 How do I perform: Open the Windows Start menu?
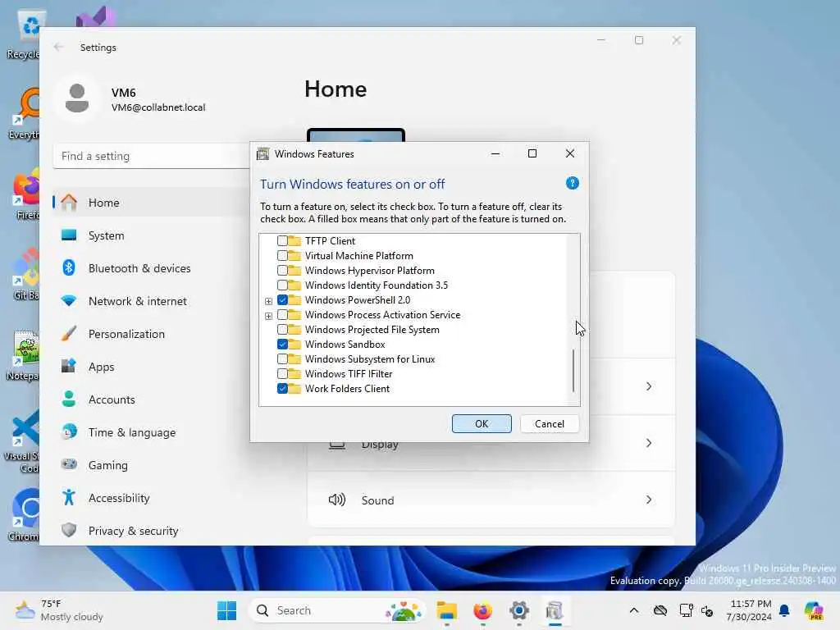[226, 610]
